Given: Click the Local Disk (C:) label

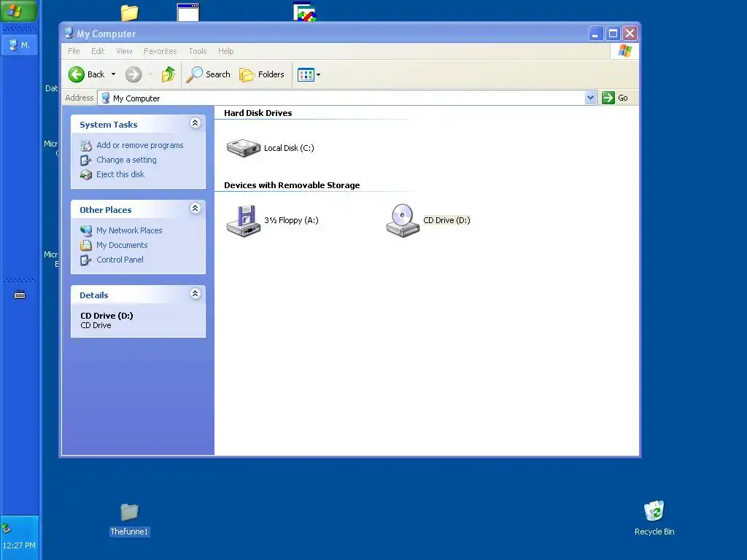Looking at the screenshot, I should 289,148.
